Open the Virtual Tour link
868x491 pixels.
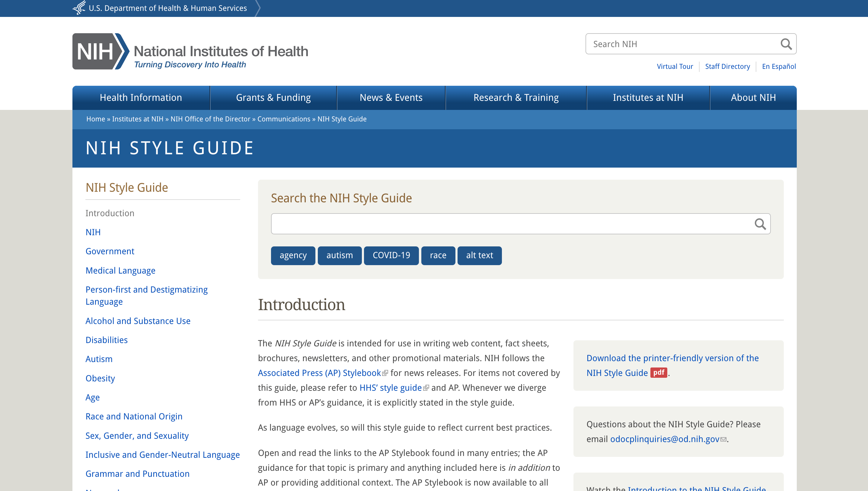pos(675,66)
